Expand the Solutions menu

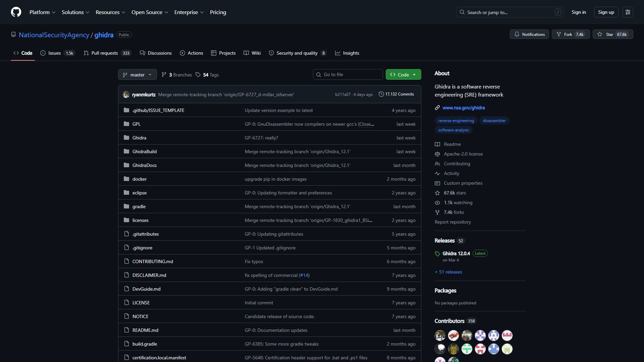pos(75,12)
